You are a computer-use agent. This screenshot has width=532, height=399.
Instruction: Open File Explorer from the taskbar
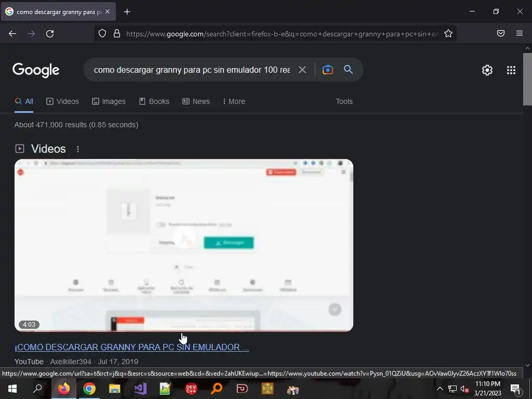pyautogui.click(x=115, y=389)
